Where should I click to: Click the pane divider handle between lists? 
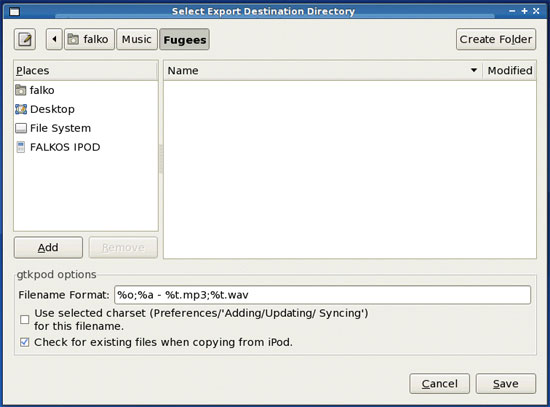tap(161, 159)
